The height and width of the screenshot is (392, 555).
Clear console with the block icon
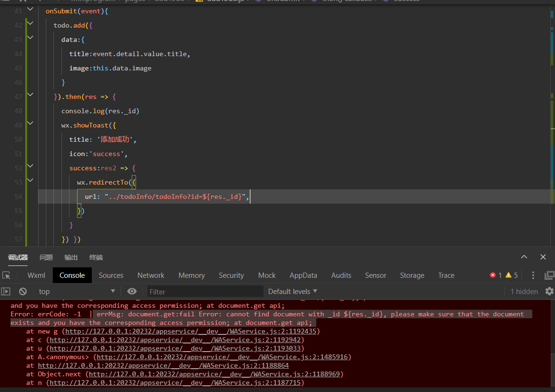tap(23, 292)
